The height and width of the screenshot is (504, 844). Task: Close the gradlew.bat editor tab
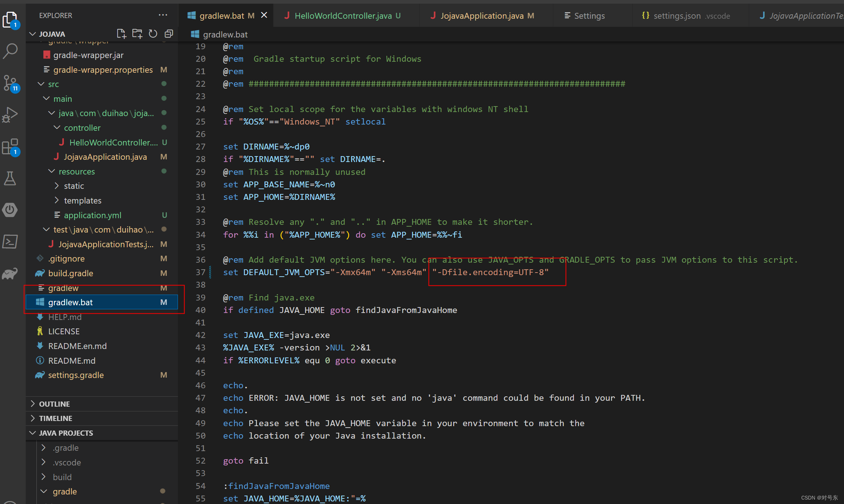(264, 15)
